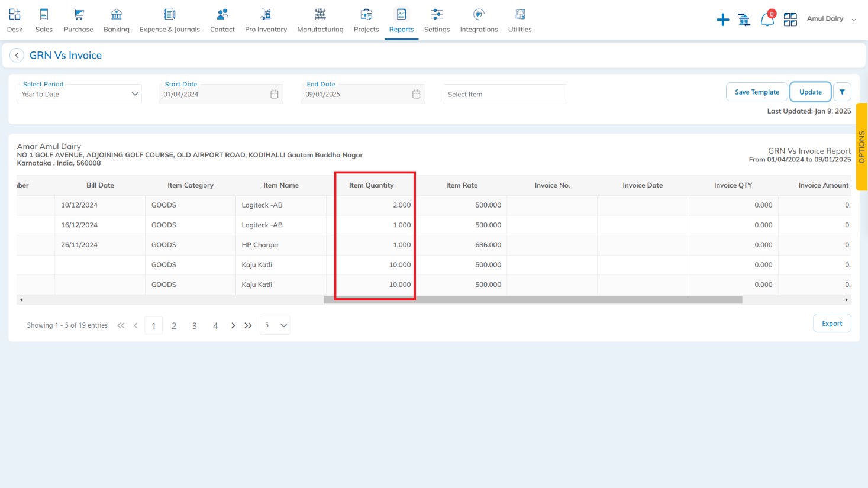Screen dimensions: 868x488
Task: Switch to the Banking menu
Action: (116, 20)
